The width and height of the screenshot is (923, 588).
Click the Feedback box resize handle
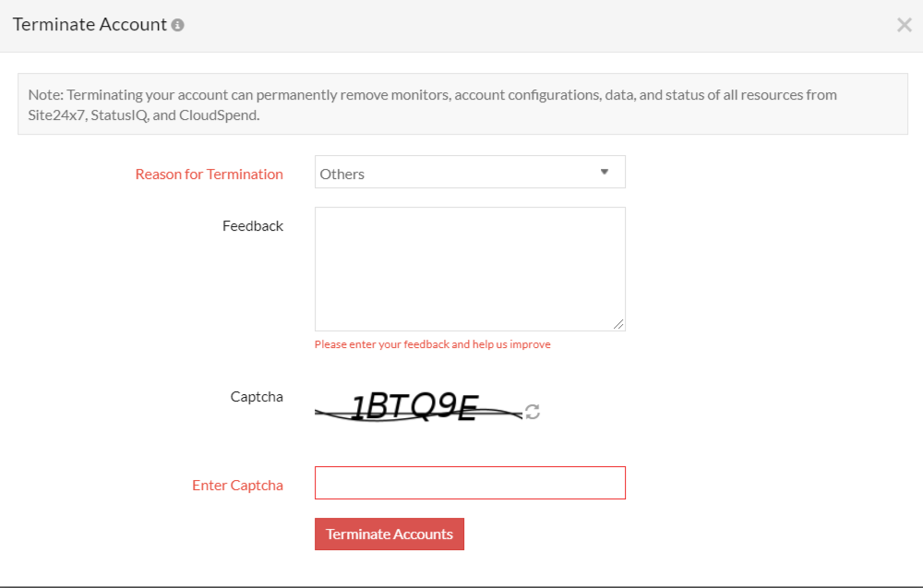618,324
